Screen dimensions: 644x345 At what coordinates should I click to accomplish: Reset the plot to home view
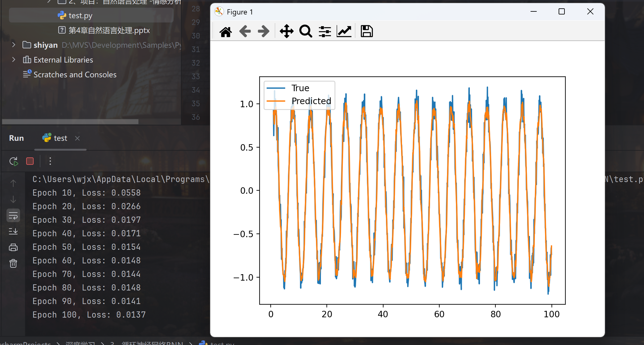click(225, 31)
